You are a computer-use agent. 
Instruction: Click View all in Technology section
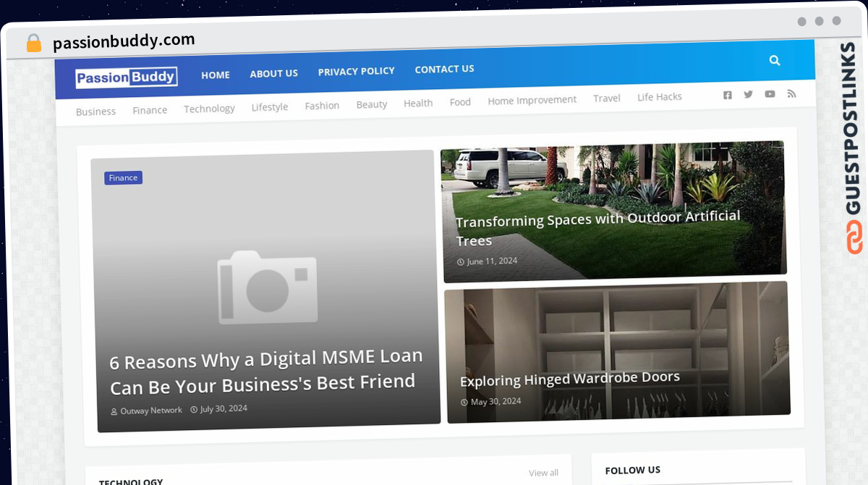[x=544, y=473]
